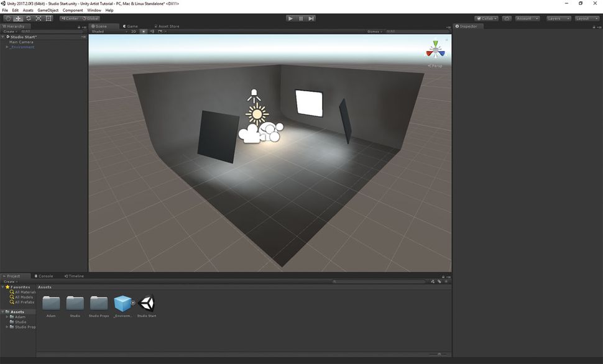
Task: Switch to the Game tab
Action: coord(131,26)
